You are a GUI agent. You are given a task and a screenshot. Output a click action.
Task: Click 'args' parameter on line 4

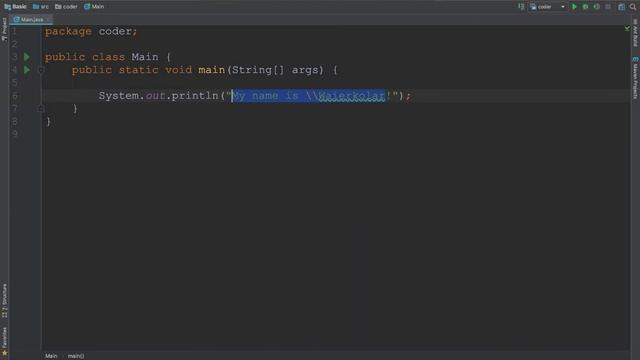point(305,70)
